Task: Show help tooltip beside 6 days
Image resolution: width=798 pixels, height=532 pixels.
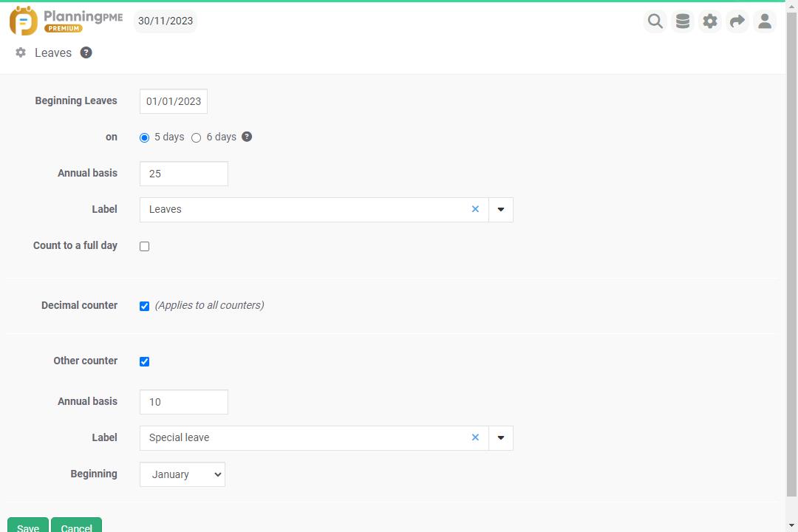Action: [247, 137]
